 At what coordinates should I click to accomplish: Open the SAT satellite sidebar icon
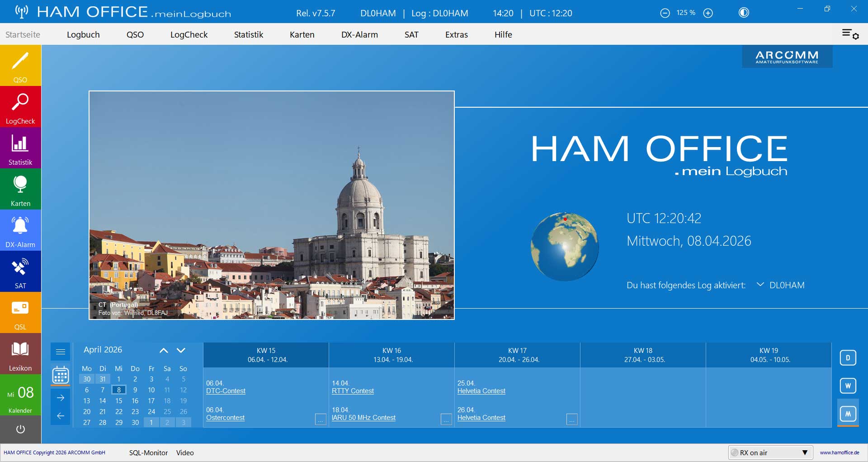pos(20,271)
